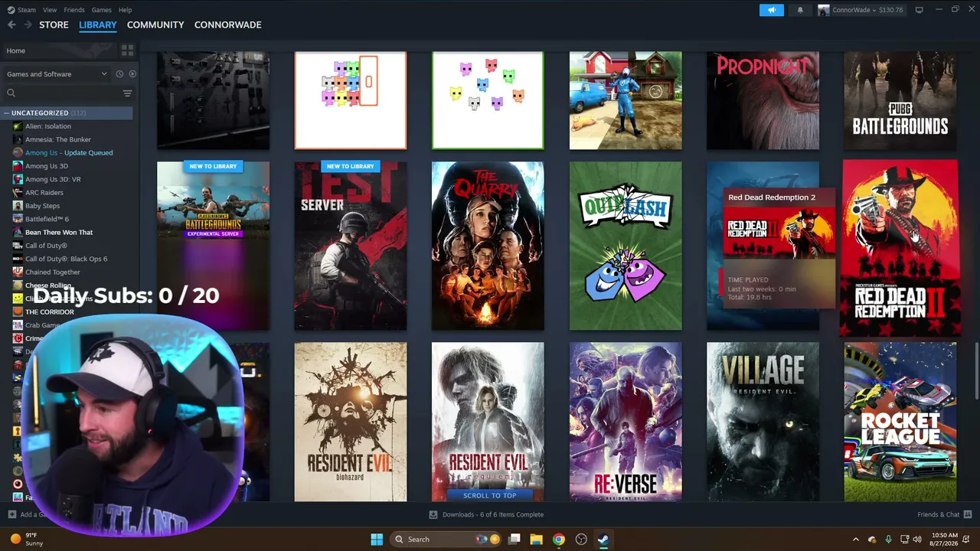This screenshot has width=980, height=551.
Task: Click Scroll To Top button
Action: click(489, 495)
